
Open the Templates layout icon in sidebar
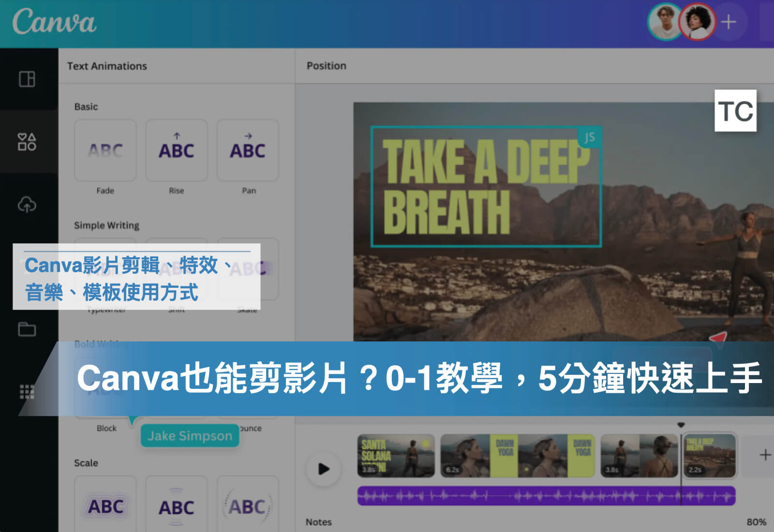[27, 79]
